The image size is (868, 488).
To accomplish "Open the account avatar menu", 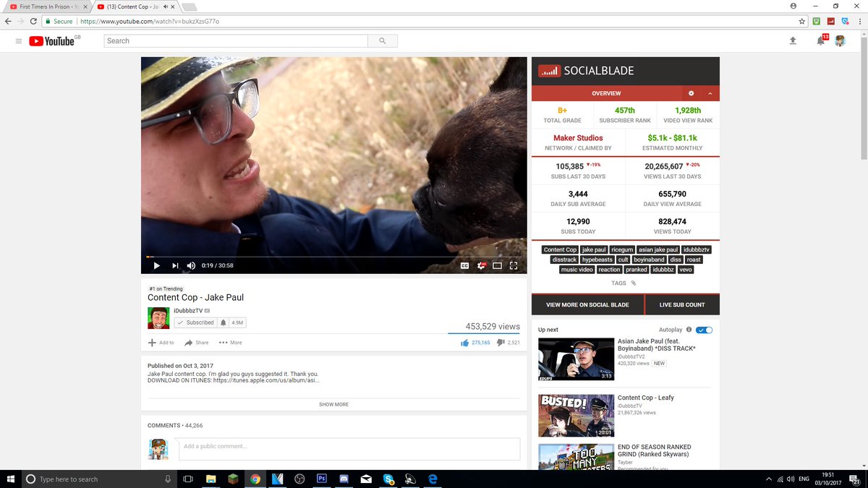I will click(840, 41).
